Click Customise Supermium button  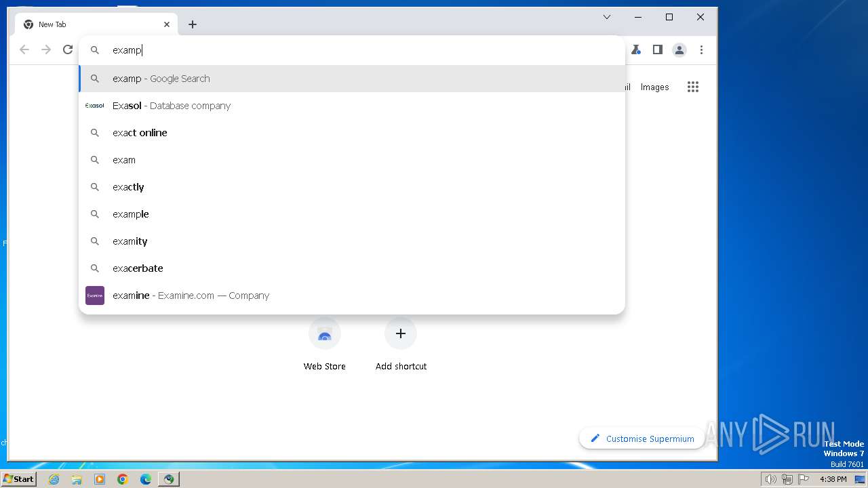pyautogui.click(x=642, y=439)
